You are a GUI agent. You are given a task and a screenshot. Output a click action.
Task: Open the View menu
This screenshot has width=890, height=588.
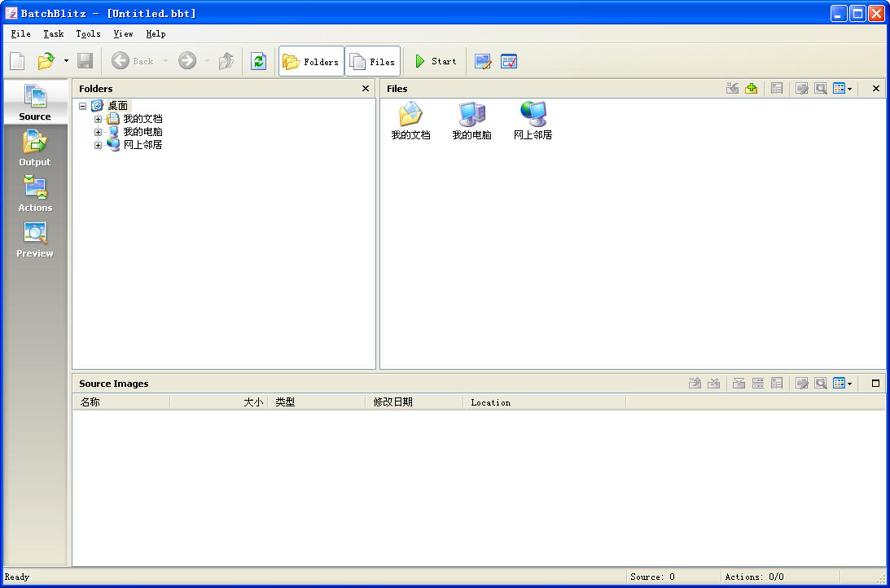[123, 33]
